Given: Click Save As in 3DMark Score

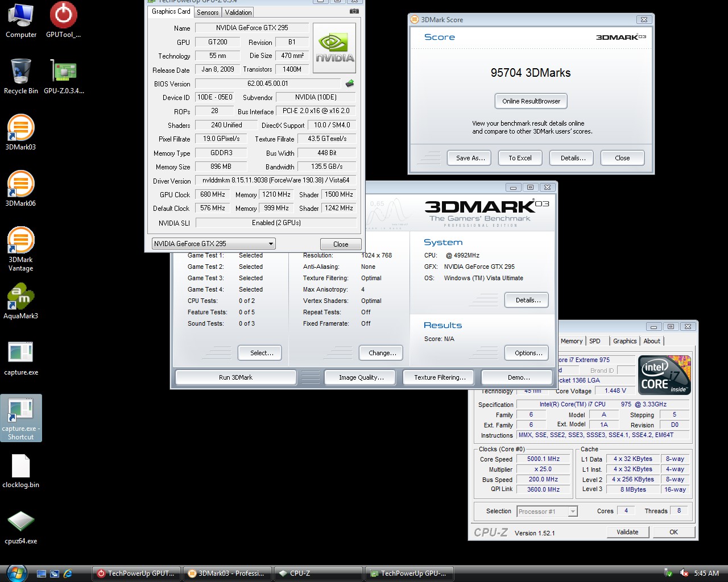Looking at the screenshot, I should 470,158.
